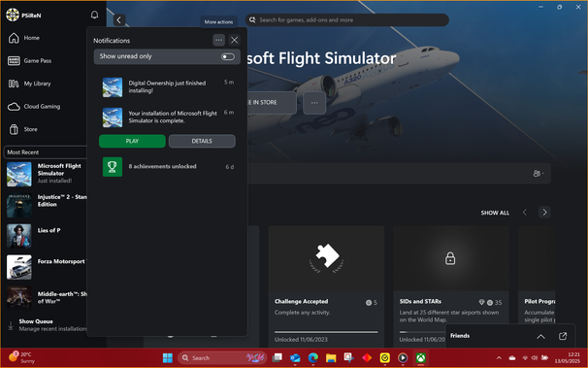This screenshot has height=368, width=588.
Task: Click the PSiReN profile avatar
Action: pos(13,15)
